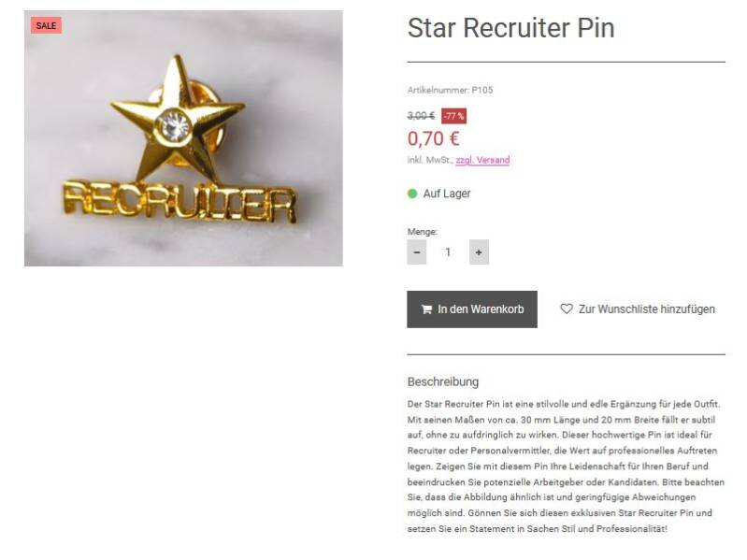Click the green Auf Lager status dot
747x560 pixels.
pyautogui.click(x=412, y=194)
